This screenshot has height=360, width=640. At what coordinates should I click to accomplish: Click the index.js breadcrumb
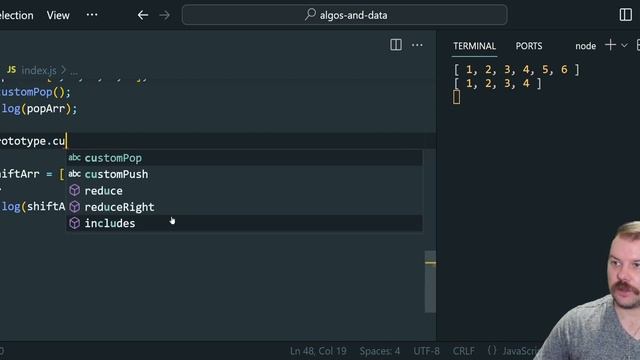(x=39, y=70)
